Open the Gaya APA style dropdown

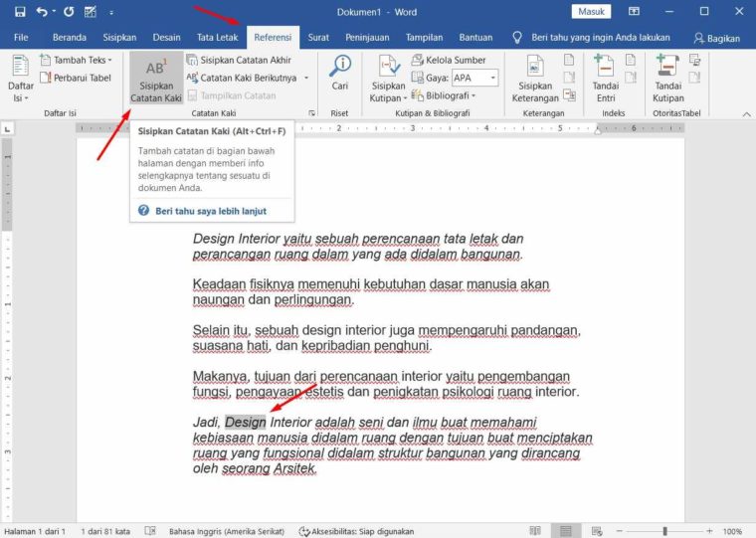475,78
